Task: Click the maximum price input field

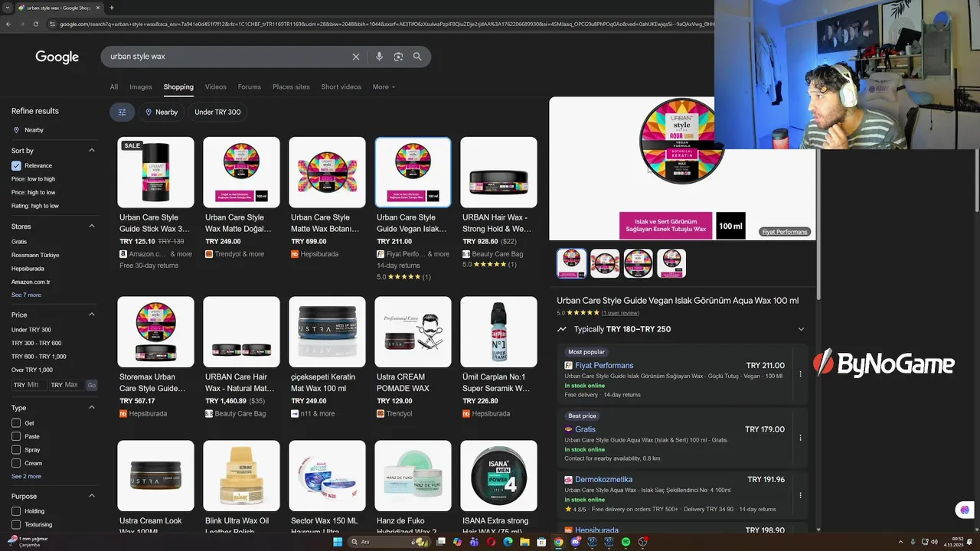Action: (x=67, y=385)
